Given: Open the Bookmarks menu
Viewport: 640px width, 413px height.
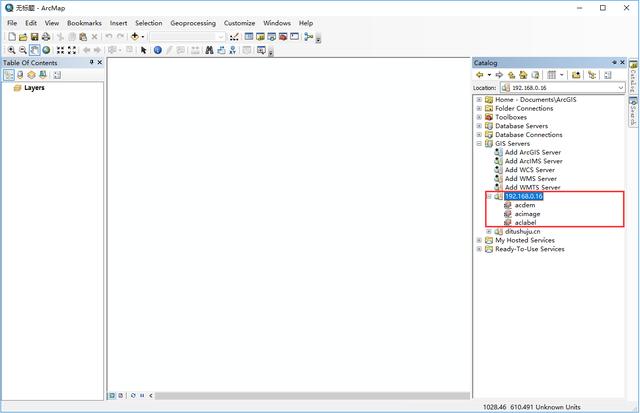Looking at the screenshot, I should click(84, 23).
